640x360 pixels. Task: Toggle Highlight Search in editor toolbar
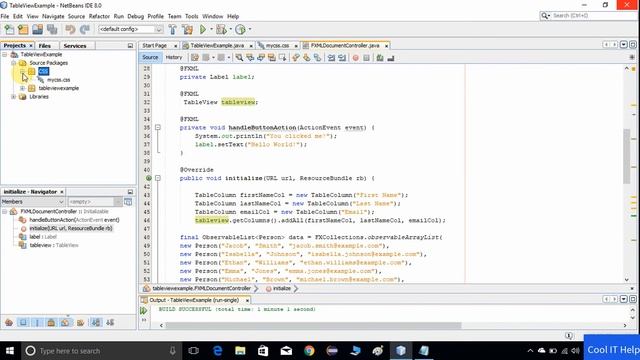click(x=271, y=58)
